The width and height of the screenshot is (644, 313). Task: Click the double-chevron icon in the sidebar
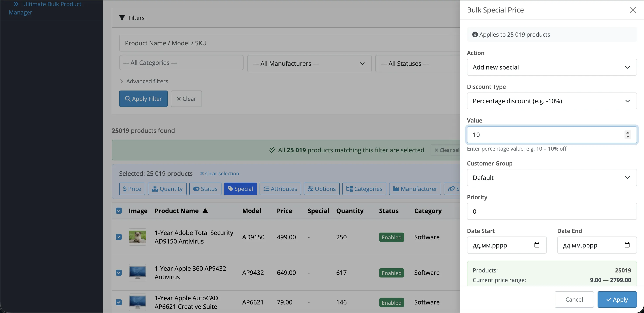click(16, 4)
